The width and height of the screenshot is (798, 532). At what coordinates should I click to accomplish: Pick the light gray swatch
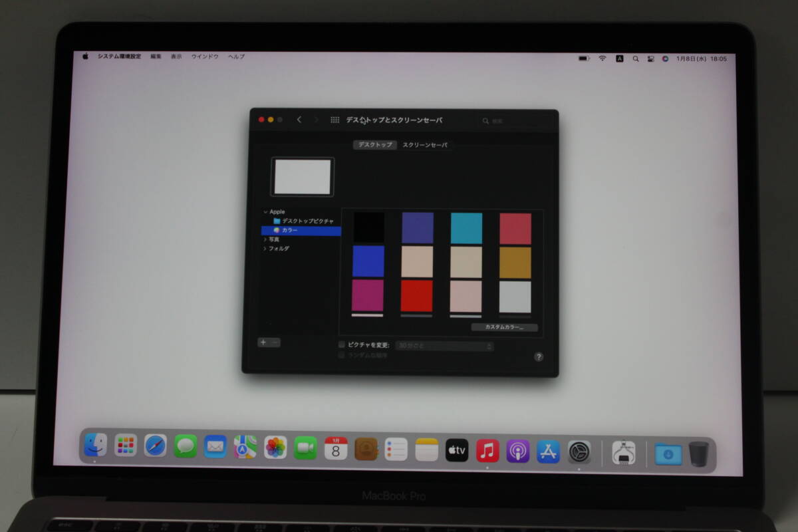pyautogui.click(x=515, y=297)
